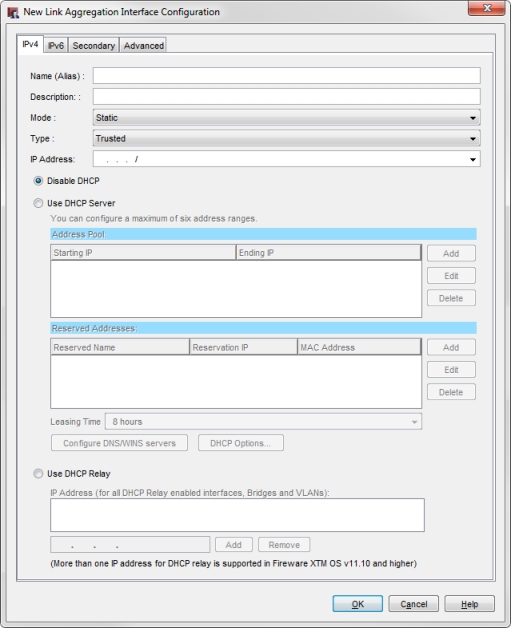Click Add next to Reserved Addresses

[451, 347]
